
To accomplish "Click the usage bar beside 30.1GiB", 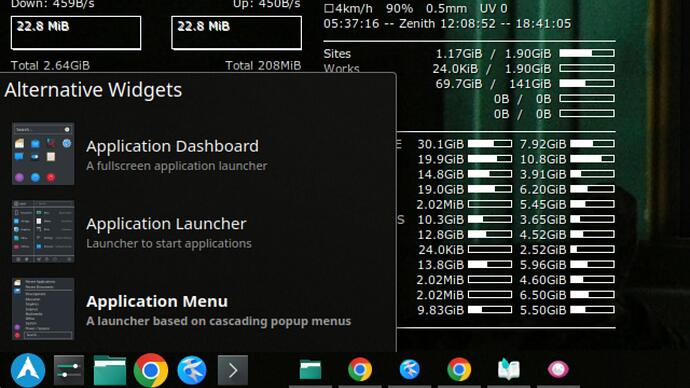I will (490, 143).
